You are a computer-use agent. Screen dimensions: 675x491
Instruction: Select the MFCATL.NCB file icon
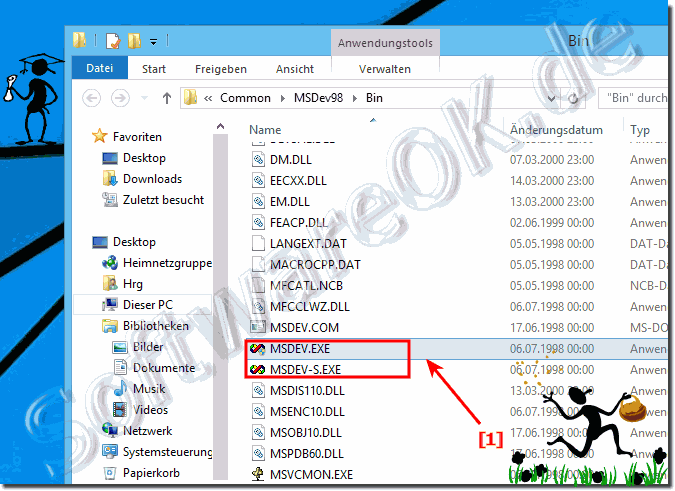[x=258, y=286]
